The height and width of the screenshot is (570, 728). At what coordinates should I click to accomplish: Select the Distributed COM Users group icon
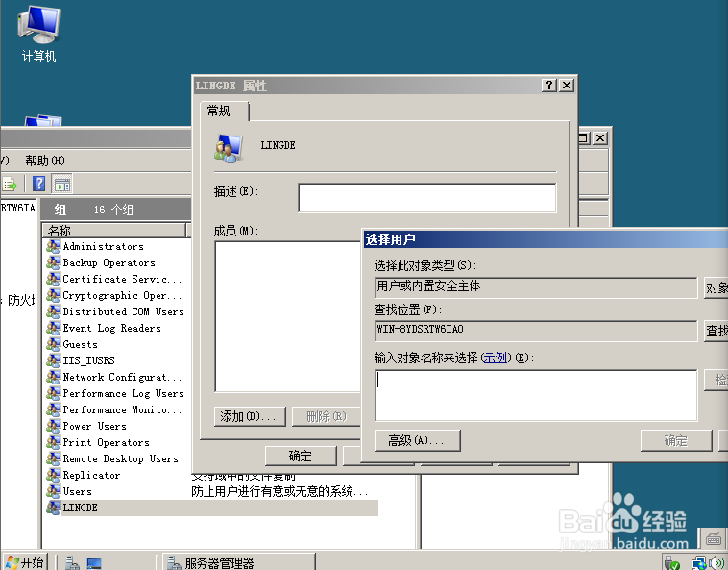54,311
